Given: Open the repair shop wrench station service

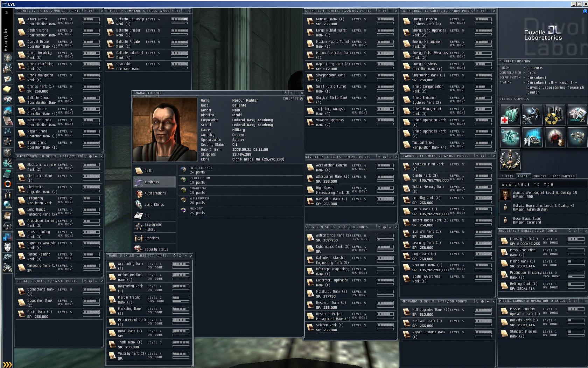Looking at the screenshot, I should pyautogui.click(x=532, y=115).
